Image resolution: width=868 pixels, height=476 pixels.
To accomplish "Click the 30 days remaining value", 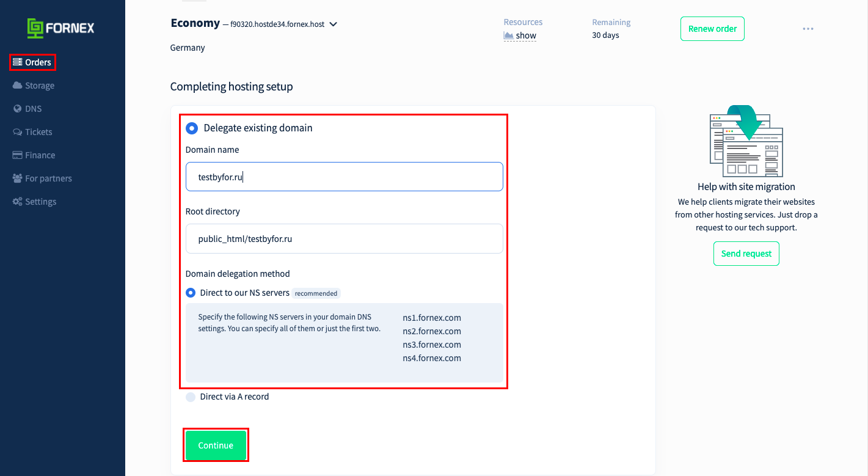I will click(x=605, y=35).
